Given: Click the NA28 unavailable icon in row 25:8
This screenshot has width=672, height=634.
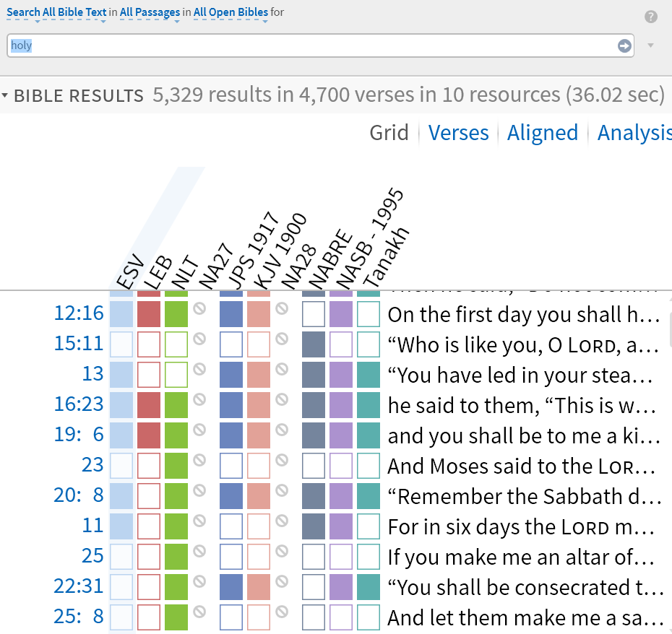Looking at the screenshot, I should pos(282,612).
